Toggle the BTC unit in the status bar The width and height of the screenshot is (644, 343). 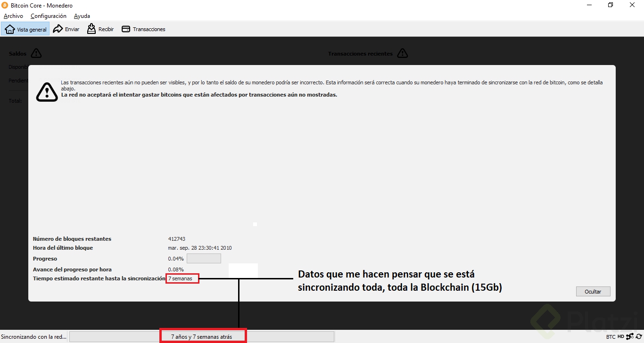[x=611, y=336]
